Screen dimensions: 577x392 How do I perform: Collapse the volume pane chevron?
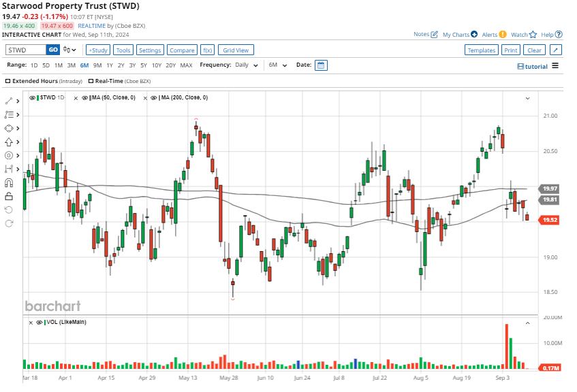pos(527,323)
